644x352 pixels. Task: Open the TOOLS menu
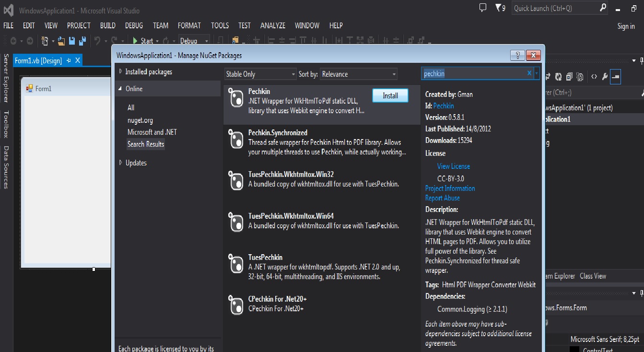point(220,25)
